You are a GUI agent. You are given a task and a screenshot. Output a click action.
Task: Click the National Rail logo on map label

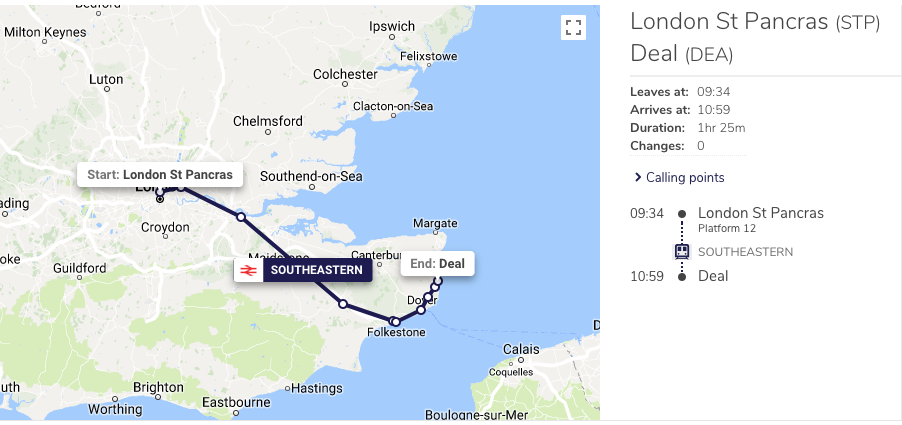tap(249, 270)
